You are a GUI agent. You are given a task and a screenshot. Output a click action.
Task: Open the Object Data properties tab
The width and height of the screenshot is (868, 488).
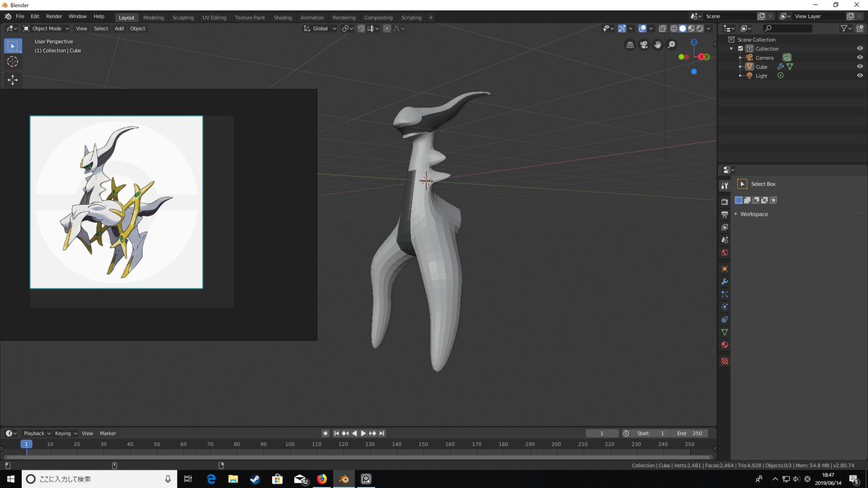tap(725, 332)
